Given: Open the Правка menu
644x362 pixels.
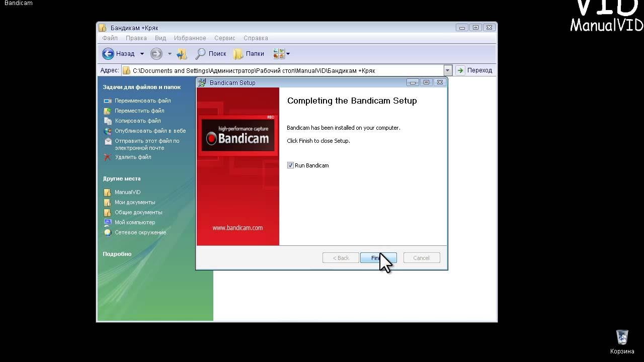Looking at the screenshot, I should tap(136, 38).
